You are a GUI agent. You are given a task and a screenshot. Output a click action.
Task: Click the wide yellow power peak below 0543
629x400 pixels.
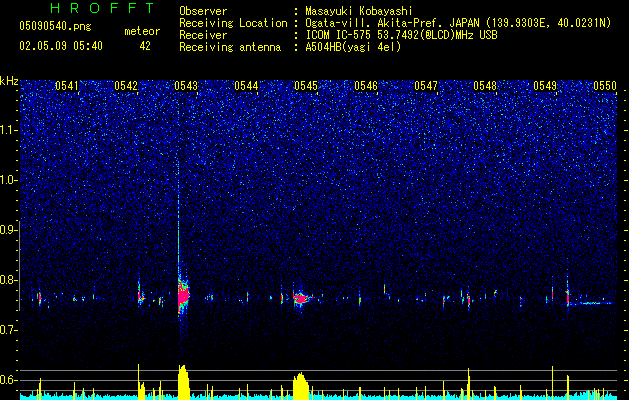[x=183, y=381]
